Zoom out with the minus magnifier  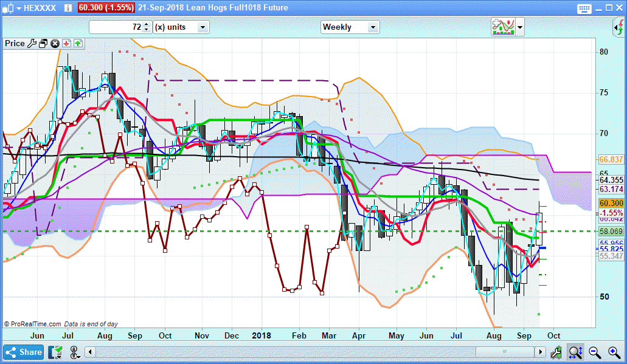click(x=595, y=352)
